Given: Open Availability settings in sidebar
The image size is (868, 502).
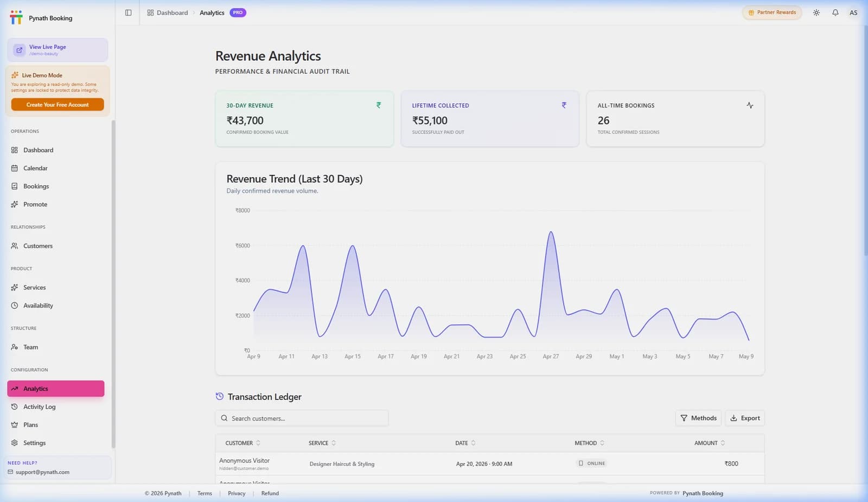Looking at the screenshot, I should pos(55,306).
